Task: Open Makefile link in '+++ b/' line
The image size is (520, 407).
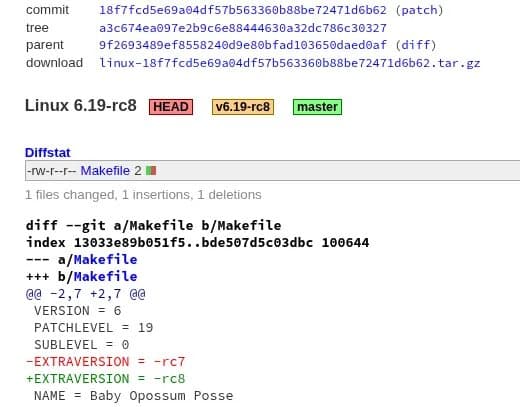Action: (x=105, y=277)
